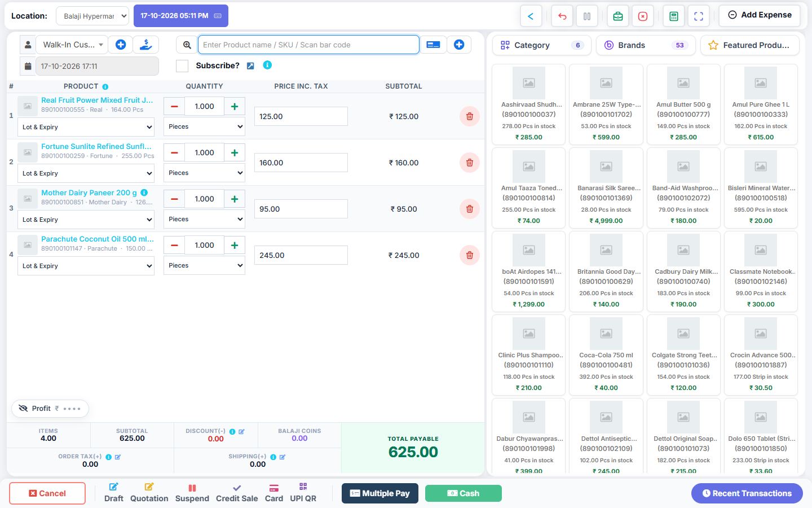This screenshot has width=812, height=508.
Task: Pay with the Cash button
Action: tap(463, 493)
